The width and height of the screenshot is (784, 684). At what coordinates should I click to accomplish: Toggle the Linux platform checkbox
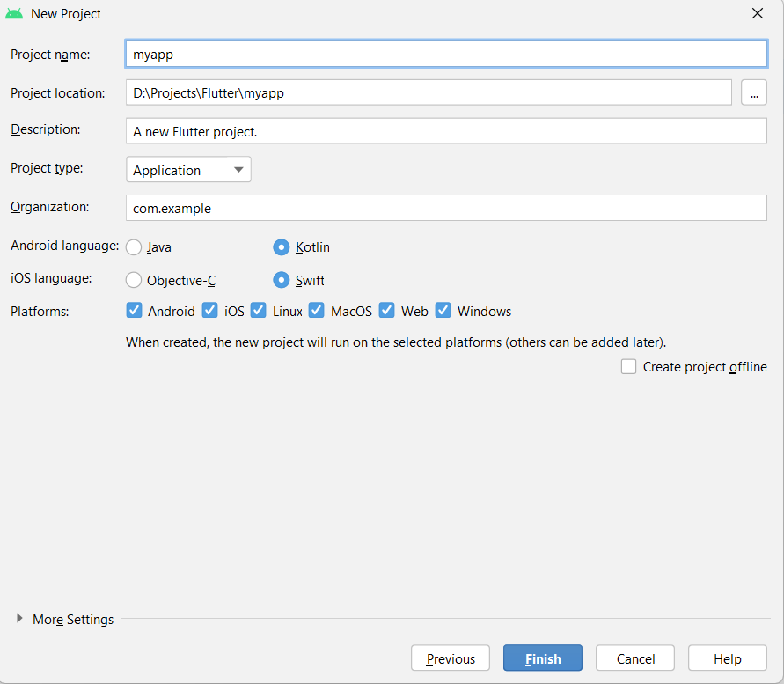(x=259, y=311)
